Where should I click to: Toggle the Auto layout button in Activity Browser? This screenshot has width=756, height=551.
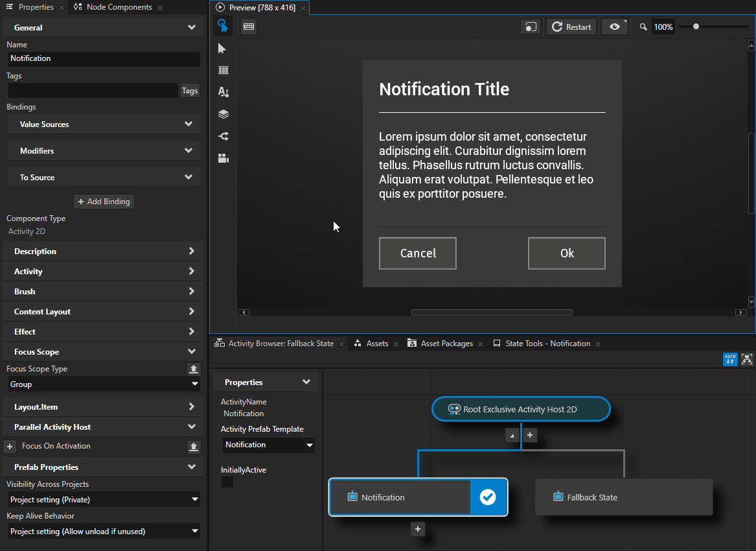[730, 359]
